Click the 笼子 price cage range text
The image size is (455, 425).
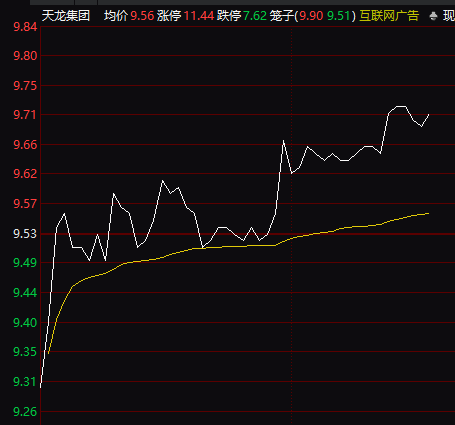coord(313,16)
